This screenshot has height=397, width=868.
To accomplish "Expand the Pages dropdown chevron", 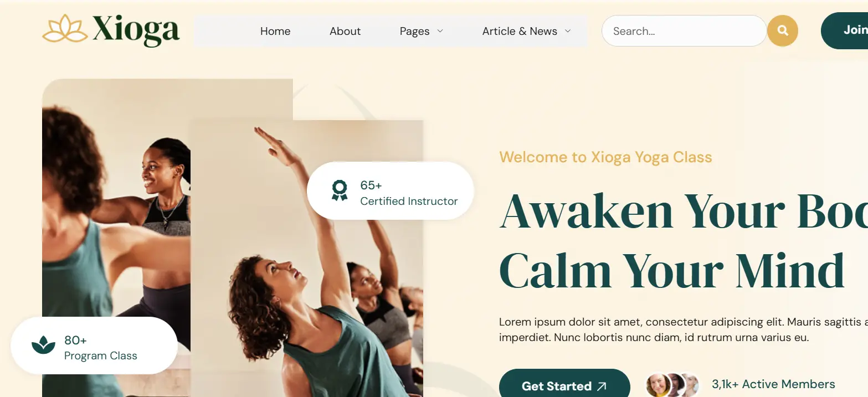I will pyautogui.click(x=440, y=31).
